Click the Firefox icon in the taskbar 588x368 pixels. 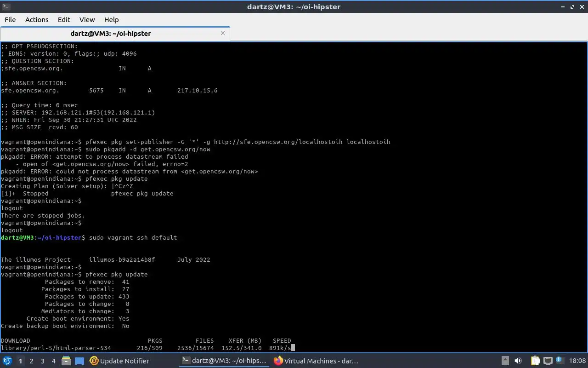point(278,361)
